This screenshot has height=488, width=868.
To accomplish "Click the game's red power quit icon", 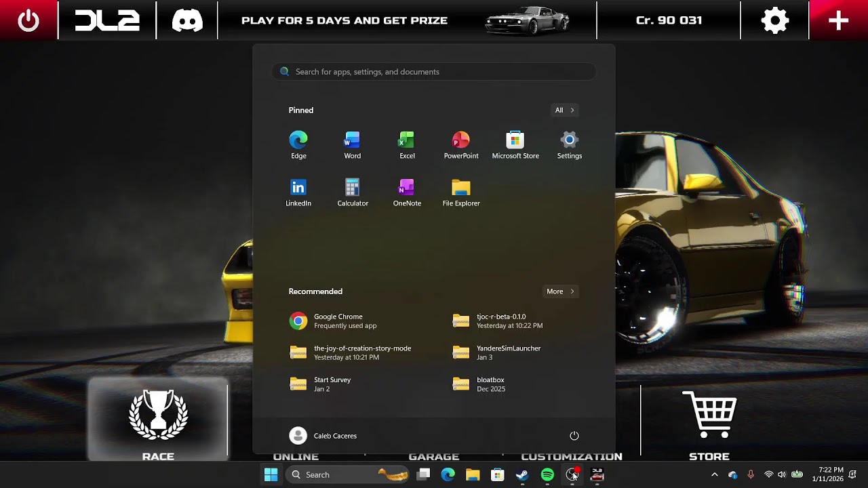I will click(x=28, y=20).
